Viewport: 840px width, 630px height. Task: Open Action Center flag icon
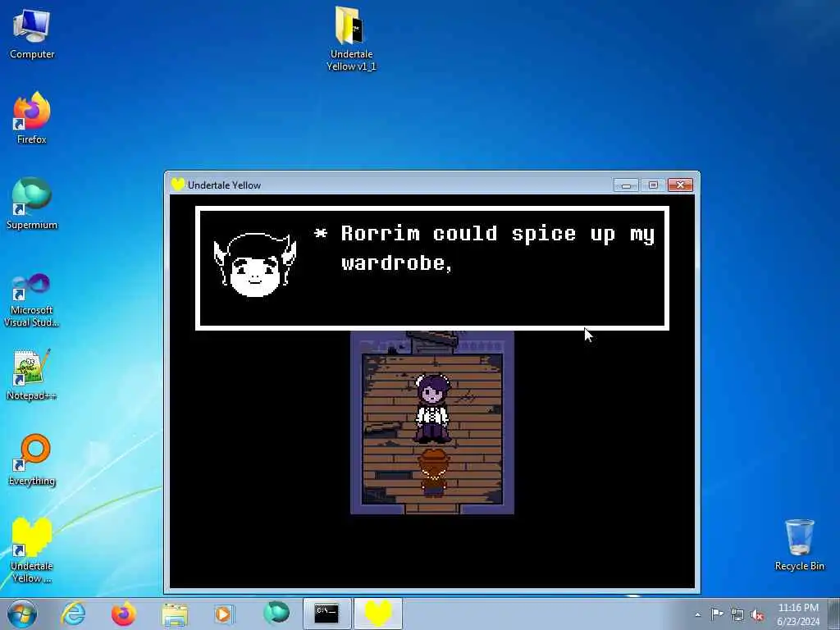(x=717, y=614)
